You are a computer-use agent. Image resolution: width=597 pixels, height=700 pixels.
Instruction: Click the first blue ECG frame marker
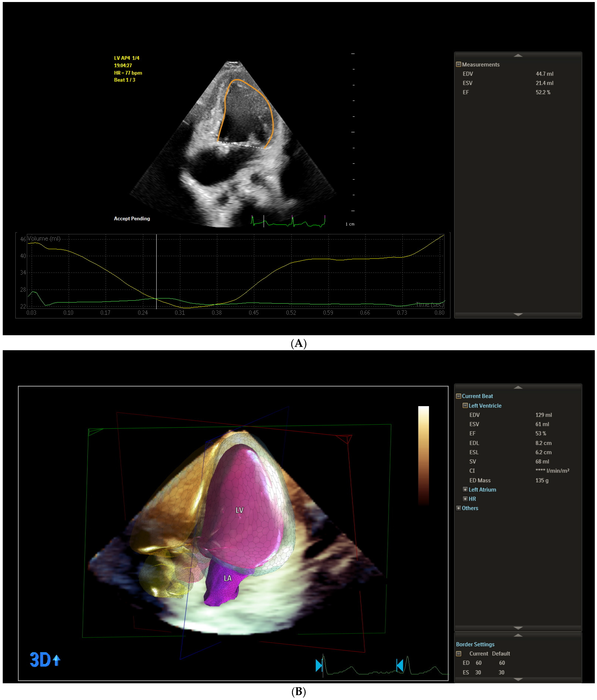[319, 665]
